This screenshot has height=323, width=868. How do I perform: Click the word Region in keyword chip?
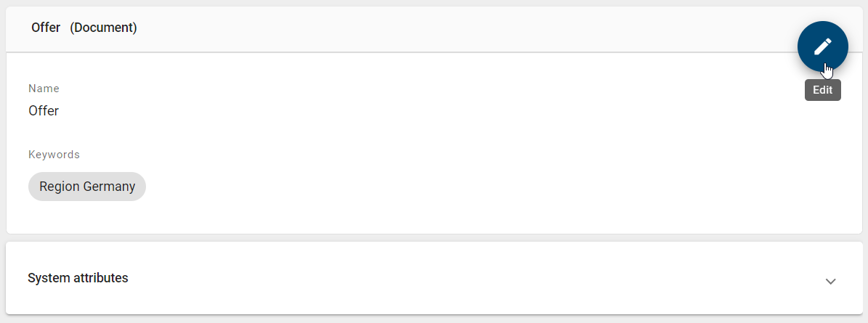60,187
